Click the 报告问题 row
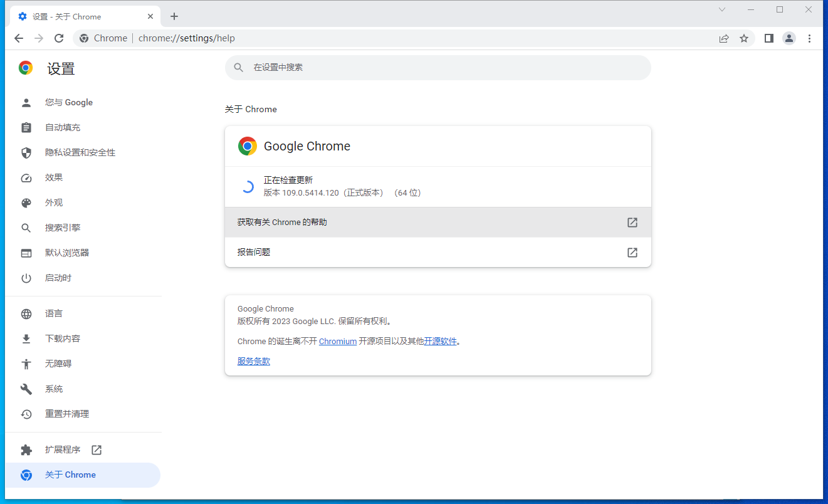This screenshot has width=828, height=504. 438,252
